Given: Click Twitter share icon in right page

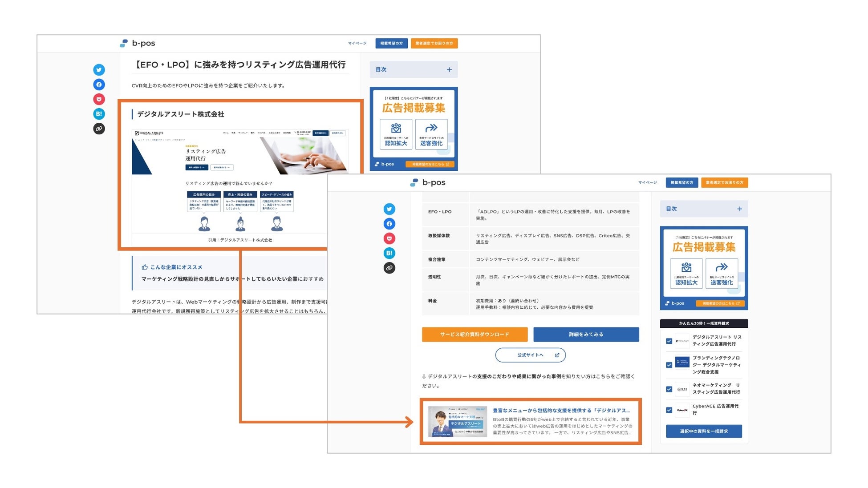Looking at the screenshot, I should 389,209.
